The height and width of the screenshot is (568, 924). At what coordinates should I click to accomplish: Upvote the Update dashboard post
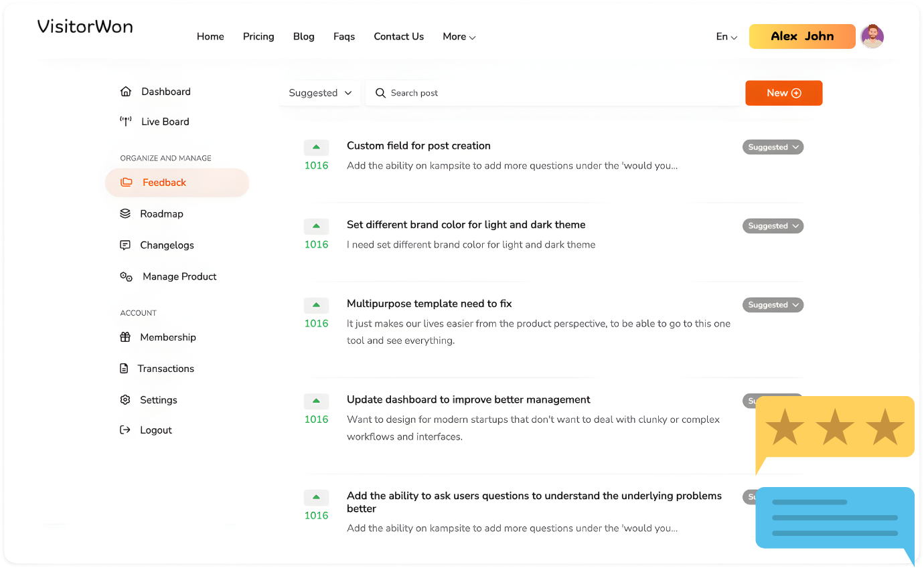(x=316, y=401)
